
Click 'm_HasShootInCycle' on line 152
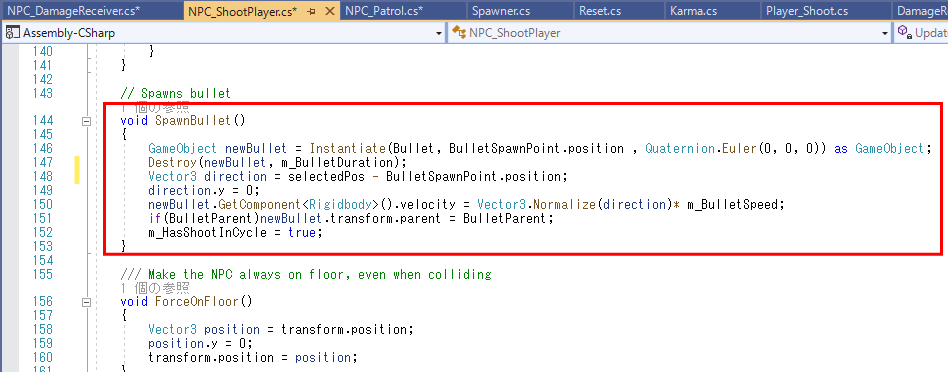tap(207, 232)
